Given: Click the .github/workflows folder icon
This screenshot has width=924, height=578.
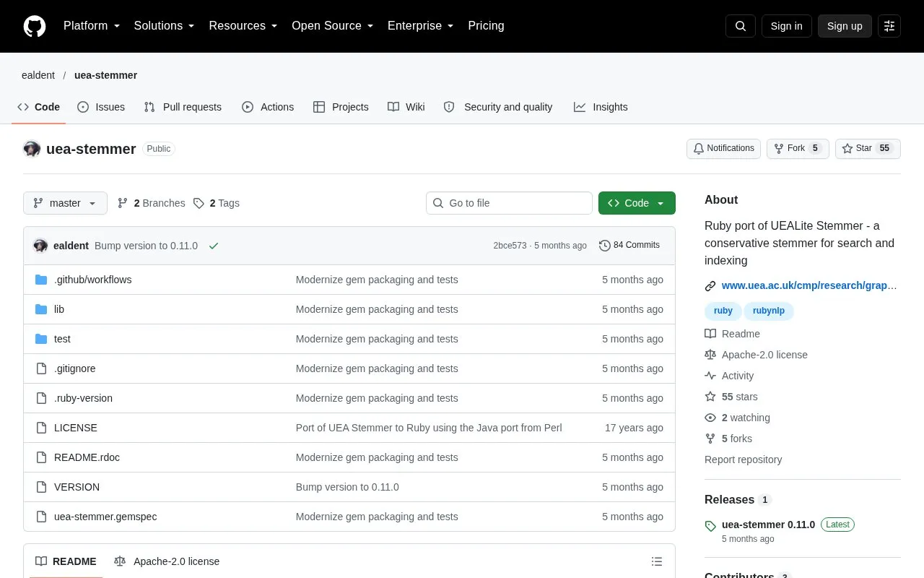Looking at the screenshot, I should (x=41, y=280).
